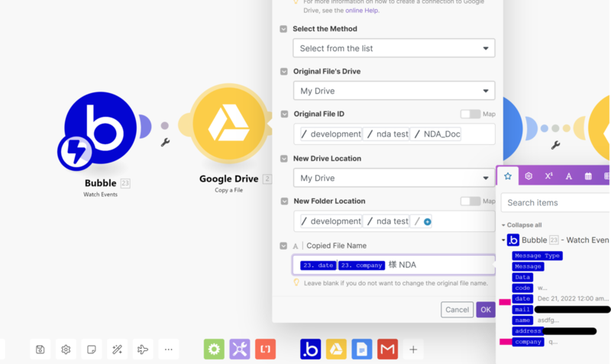Select 'nda test' segment in New Folder Location
611x364 pixels.
[x=387, y=221]
